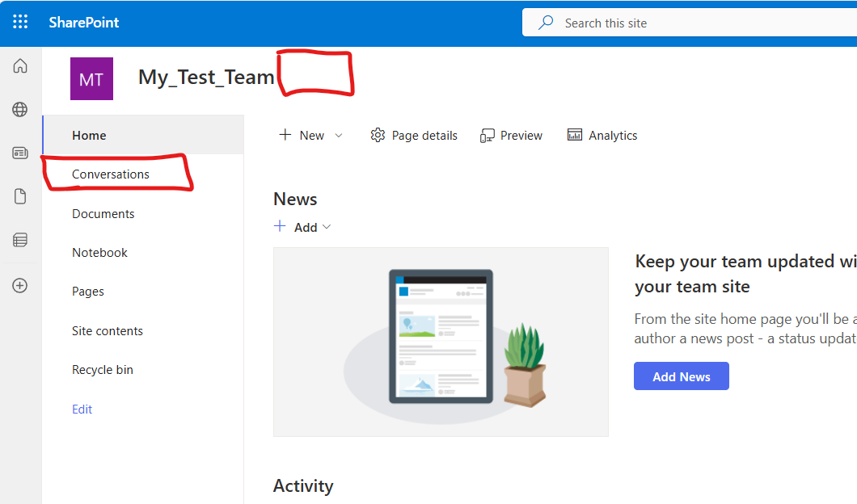Open the app launcher waffle icon

pyautogui.click(x=20, y=22)
